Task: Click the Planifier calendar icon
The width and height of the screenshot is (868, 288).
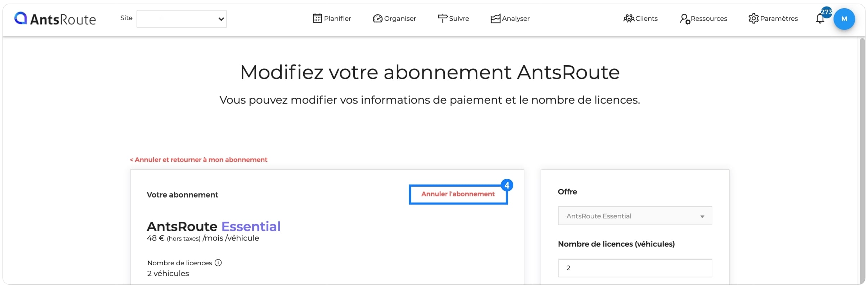Action: tap(317, 18)
